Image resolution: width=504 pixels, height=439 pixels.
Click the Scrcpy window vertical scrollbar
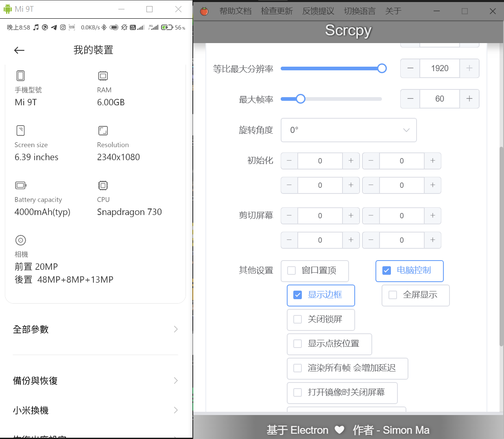click(x=502, y=247)
